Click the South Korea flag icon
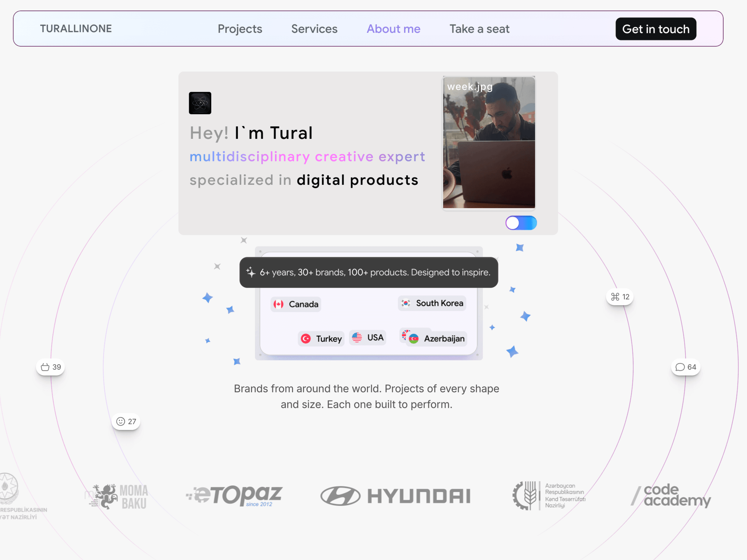This screenshot has height=560, width=747. (x=406, y=303)
